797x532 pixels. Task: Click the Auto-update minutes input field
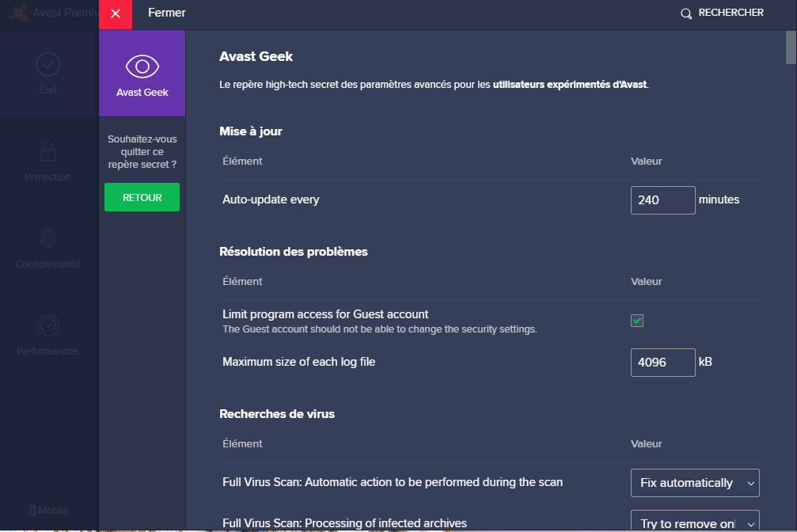click(662, 200)
